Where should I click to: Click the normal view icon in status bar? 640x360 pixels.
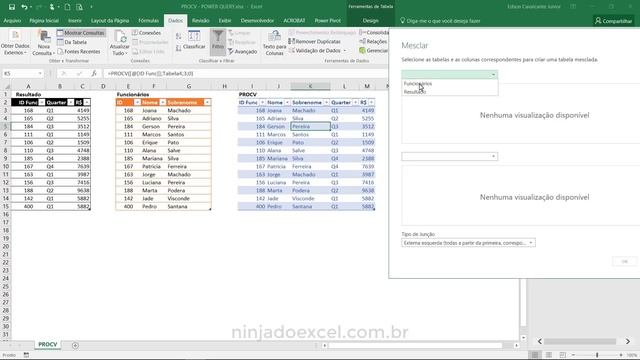coord(535,355)
